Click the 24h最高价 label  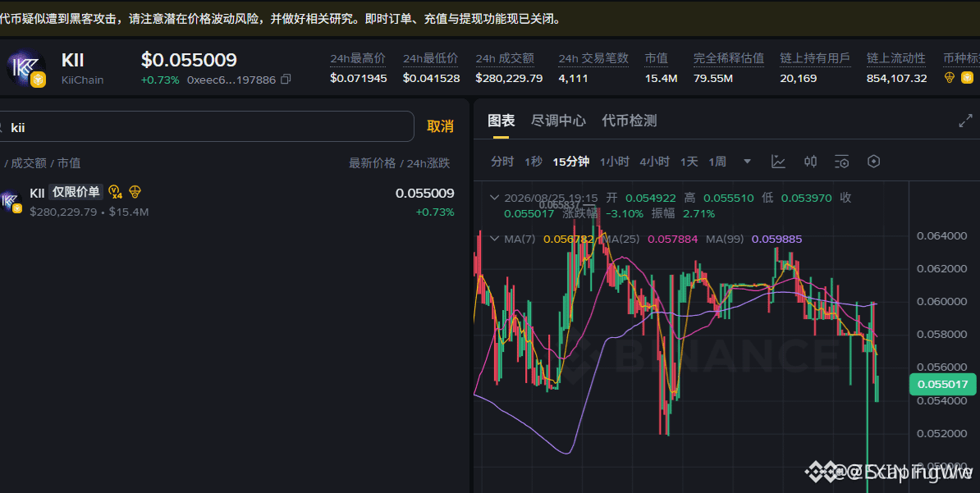pos(358,58)
